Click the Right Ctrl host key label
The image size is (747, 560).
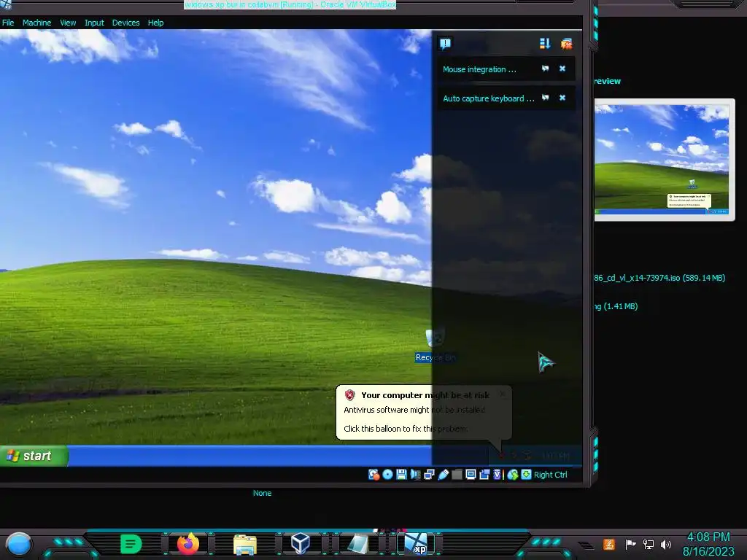550,475
